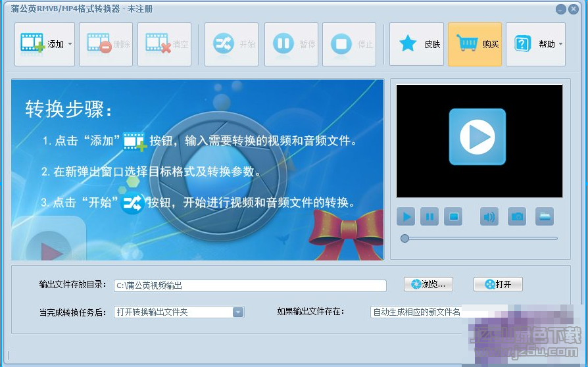The width and height of the screenshot is (588, 367).
Task: Click the 浏览... browse button
Action: [x=428, y=284]
